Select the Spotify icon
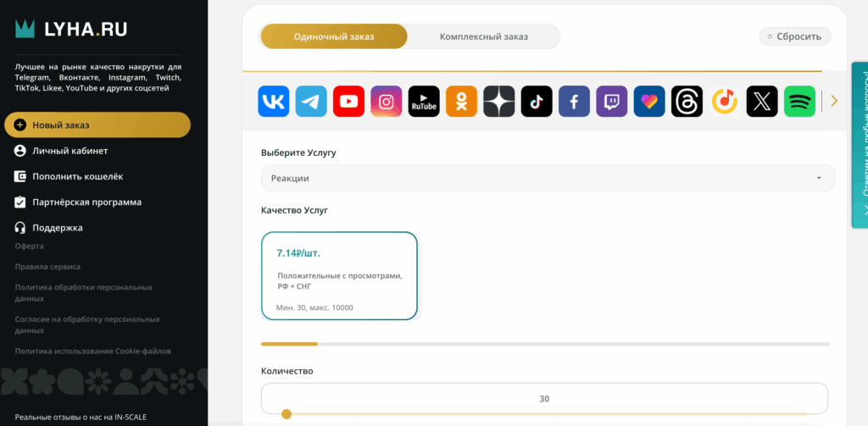This screenshot has width=868, height=426. pos(799,102)
